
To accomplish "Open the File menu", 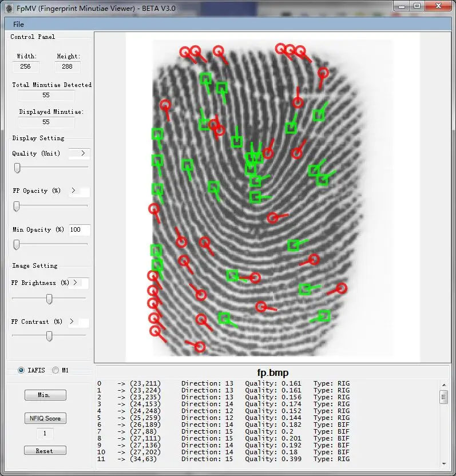I will [x=18, y=24].
